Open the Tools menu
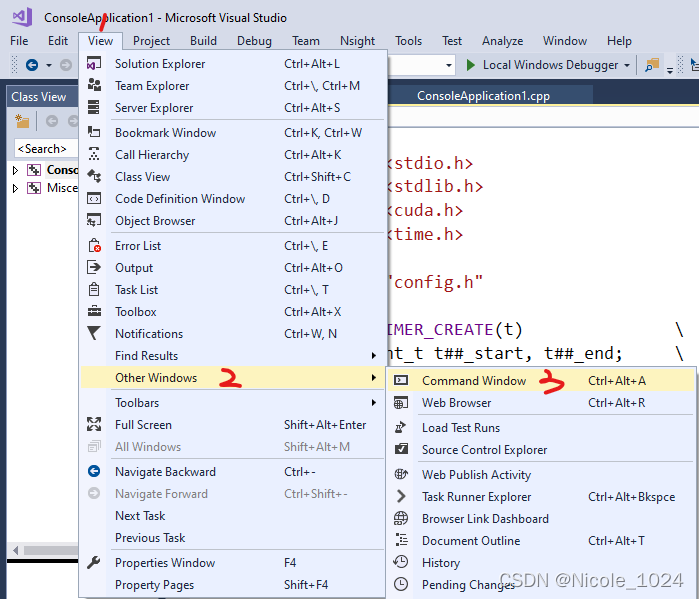 pyautogui.click(x=408, y=41)
